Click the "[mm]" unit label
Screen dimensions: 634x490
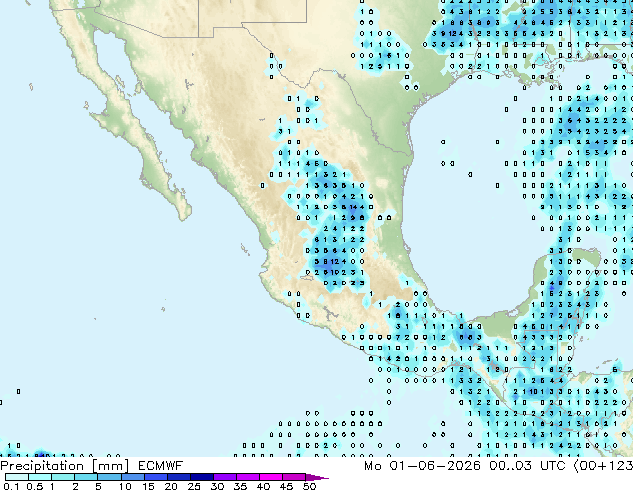point(110,466)
